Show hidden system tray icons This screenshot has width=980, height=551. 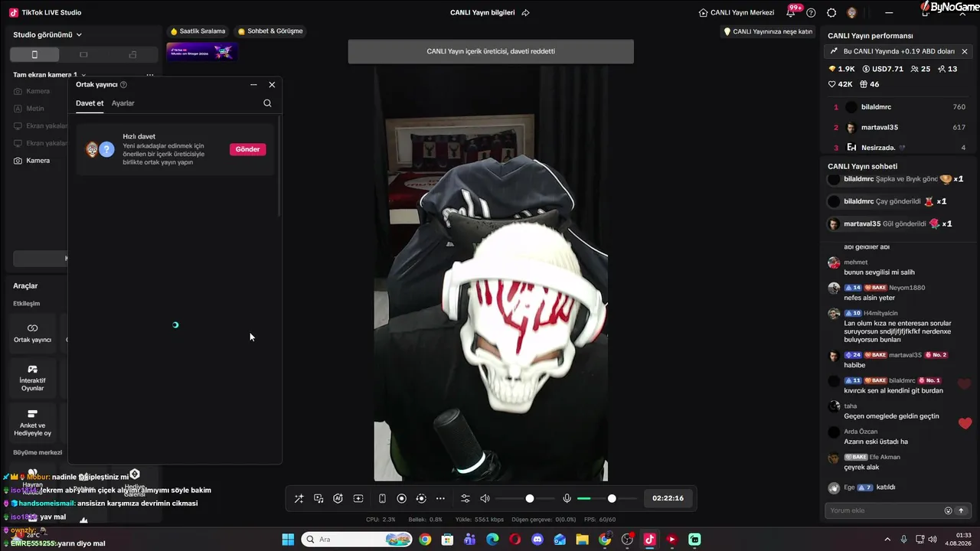click(x=889, y=540)
